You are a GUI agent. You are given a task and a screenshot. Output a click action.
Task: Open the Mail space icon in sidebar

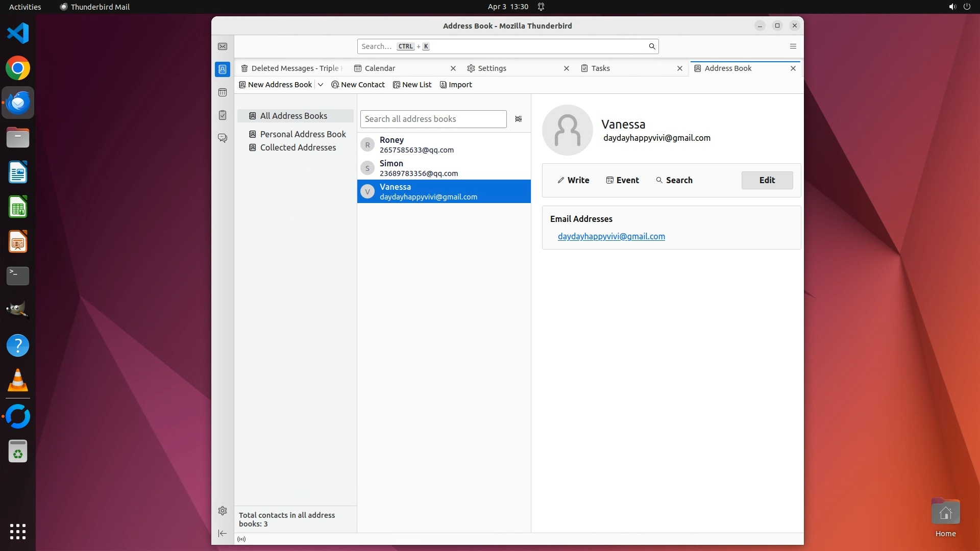coord(223,46)
